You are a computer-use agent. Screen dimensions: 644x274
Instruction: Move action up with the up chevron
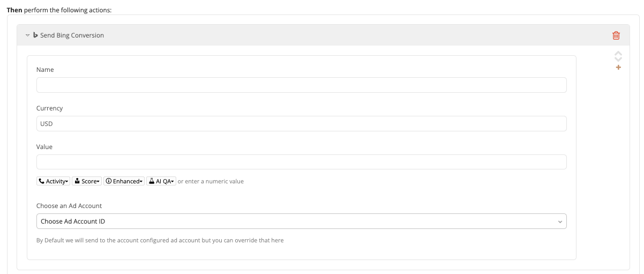tap(618, 54)
